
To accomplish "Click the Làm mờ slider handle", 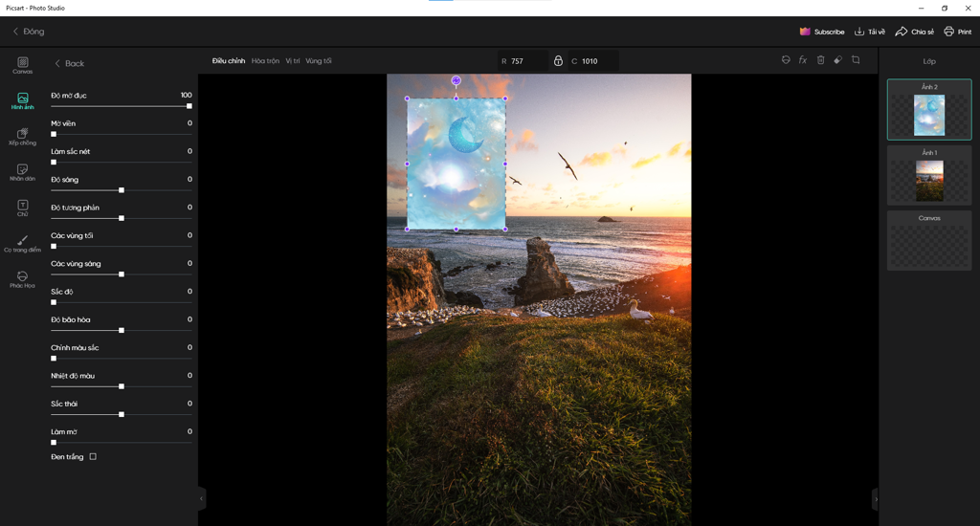I will click(x=54, y=442).
